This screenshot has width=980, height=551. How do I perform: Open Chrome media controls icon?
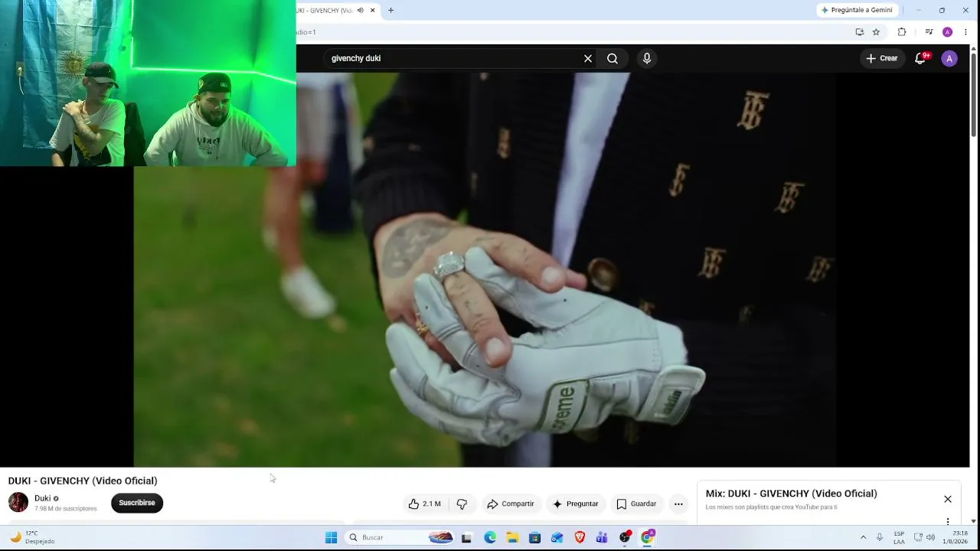click(x=929, y=32)
